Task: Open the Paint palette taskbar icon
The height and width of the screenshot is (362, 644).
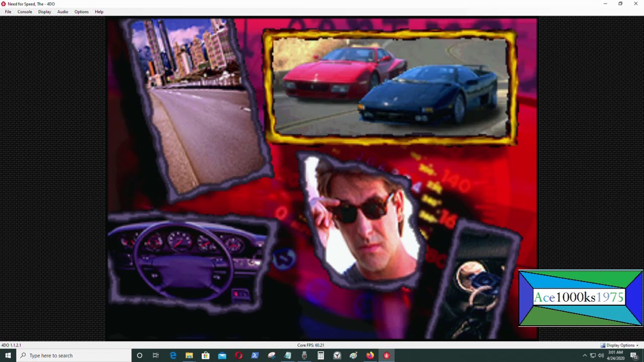Action: (x=353, y=355)
